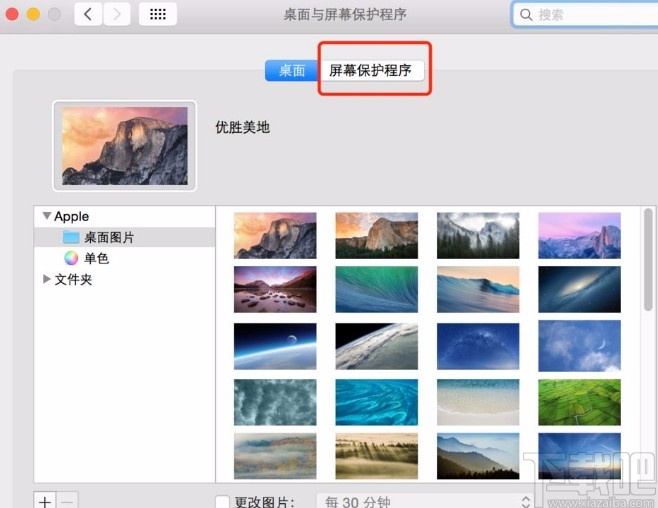Viewport: 658px width, 508px height.
Task: Choose the hazy blue mountain ridges thumbnail
Action: (478, 456)
